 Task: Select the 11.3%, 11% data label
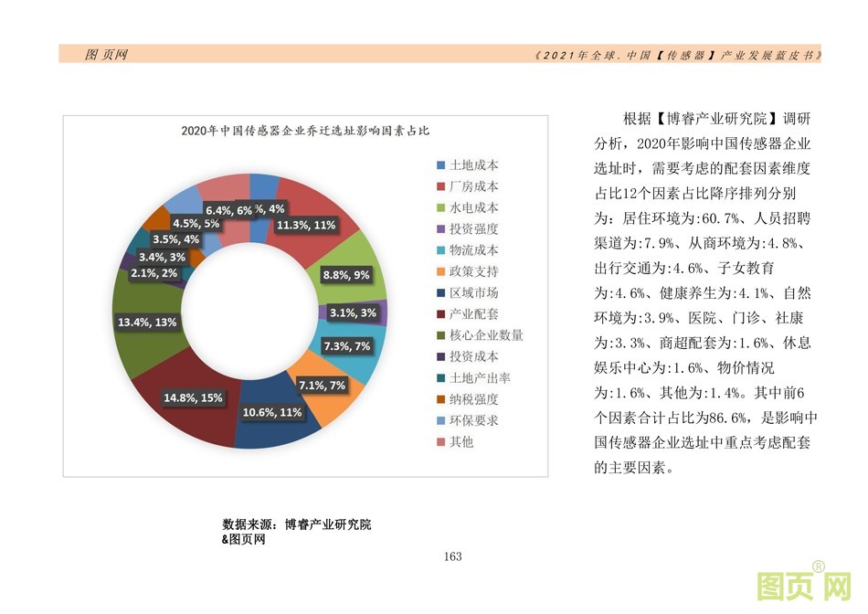[306, 225]
